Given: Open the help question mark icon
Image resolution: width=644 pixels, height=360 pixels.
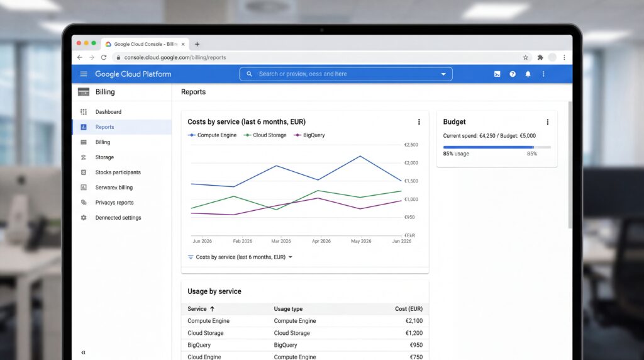Looking at the screenshot, I should click(513, 74).
